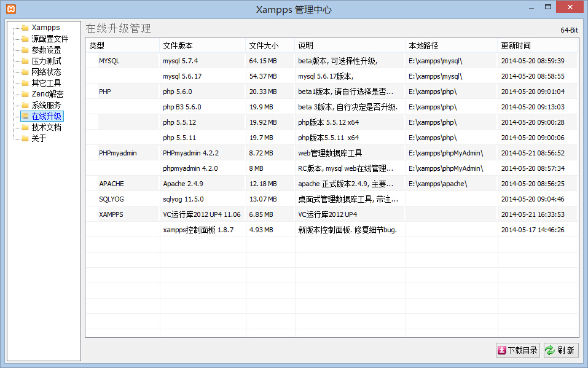Select the Apache 2.4.9 row
This screenshot has height=368, width=588.
183,184
